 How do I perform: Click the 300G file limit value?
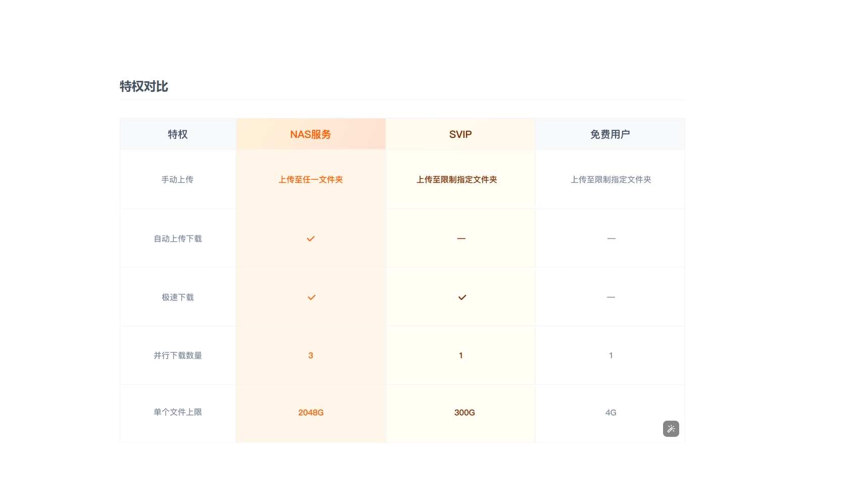coord(465,413)
